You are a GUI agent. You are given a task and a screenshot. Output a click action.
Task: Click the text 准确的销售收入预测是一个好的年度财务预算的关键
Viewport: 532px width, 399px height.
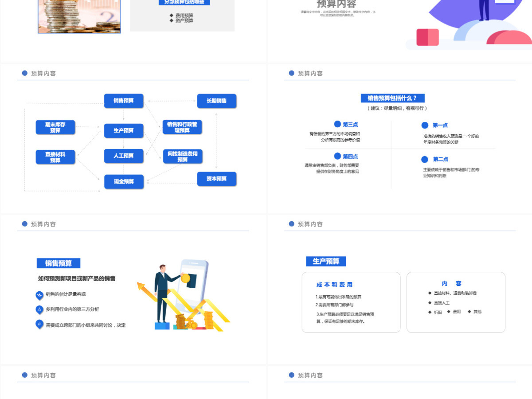click(451, 139)
